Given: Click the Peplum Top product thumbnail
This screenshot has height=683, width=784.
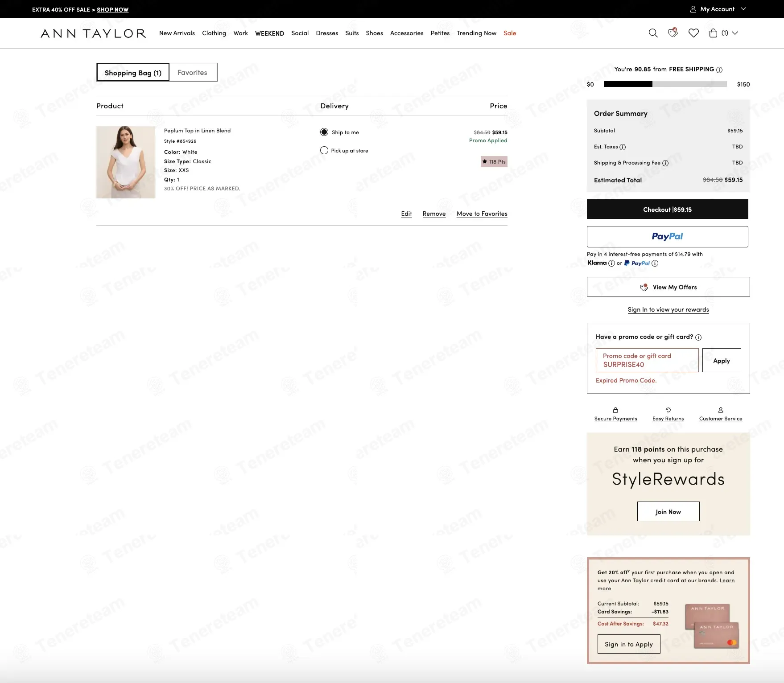Looking at the screenshot, I should pyautogui.click(x=126, y=162).
